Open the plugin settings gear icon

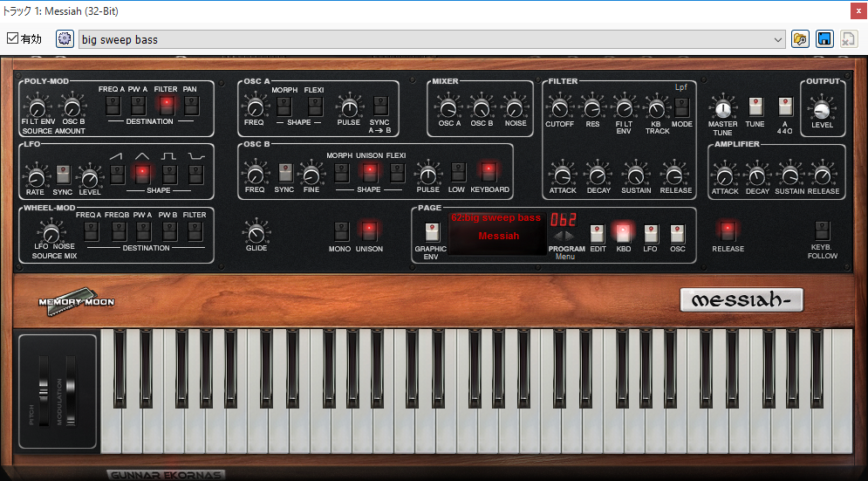[x=65, y=38]
